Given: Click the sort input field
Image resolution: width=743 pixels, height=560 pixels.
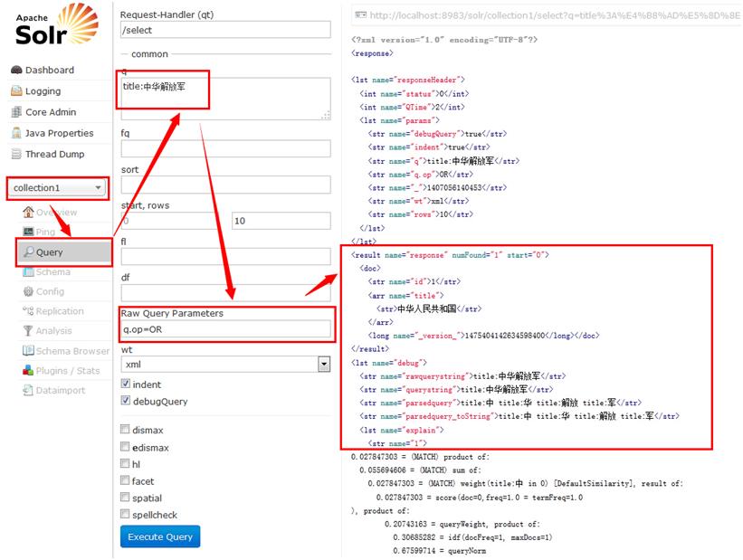Looking at the screenshot, I should 225,185.
